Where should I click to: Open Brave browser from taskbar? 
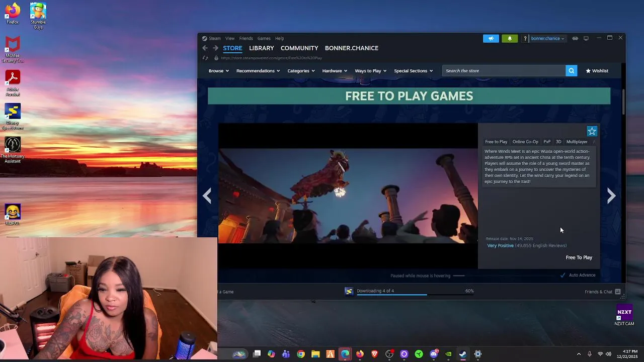pos(374,354)
